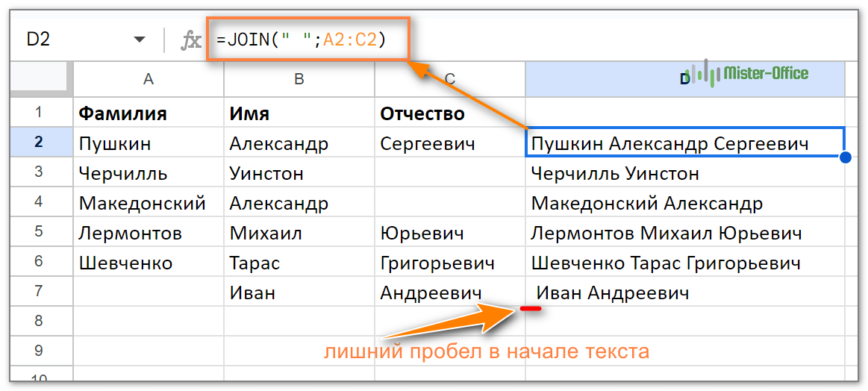Select cell containing Черчилль
868x391 pixels.
click(x=149, y=172)
